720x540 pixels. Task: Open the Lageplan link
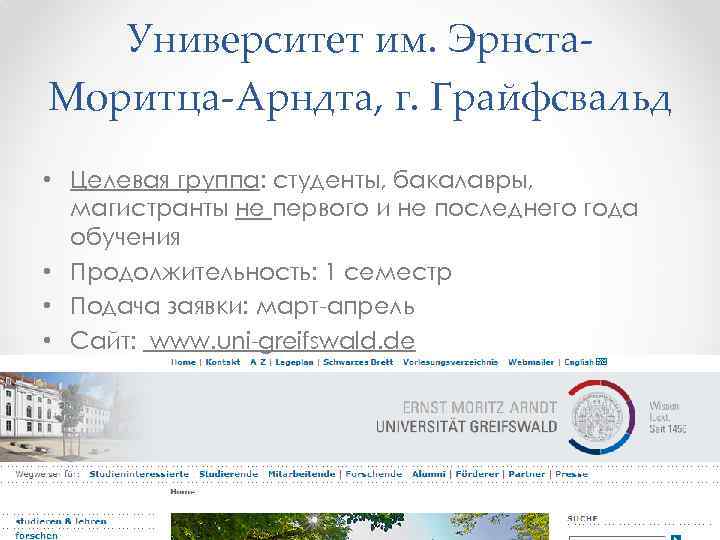click(294, 362)
